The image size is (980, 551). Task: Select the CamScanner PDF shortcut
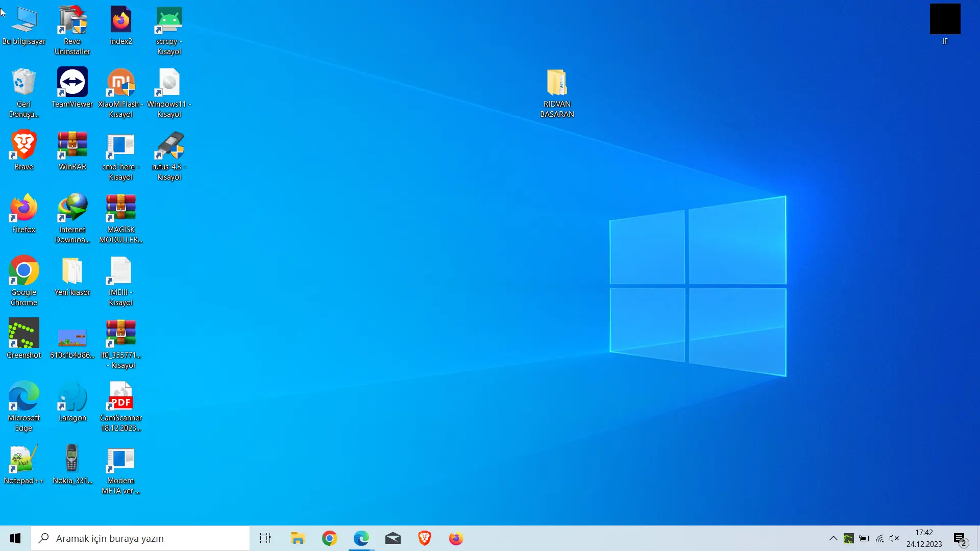pyautogui.click(x=121, y=407)
